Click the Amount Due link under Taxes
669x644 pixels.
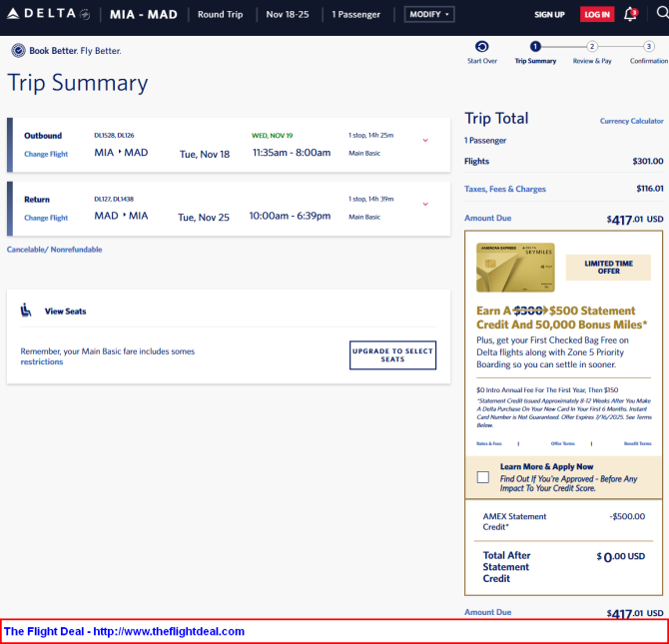point(487,218)
